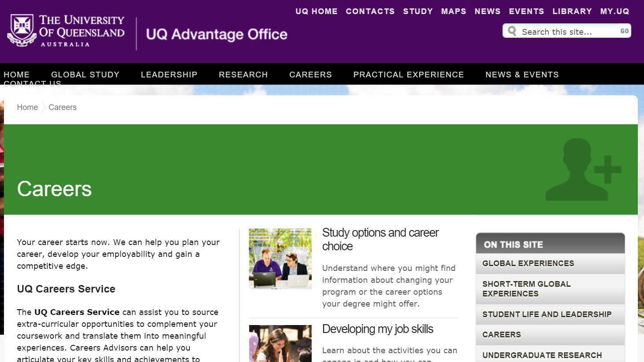Open the Developing my job skills heading
The image size is (644, 362).
(x=377, y=329)
